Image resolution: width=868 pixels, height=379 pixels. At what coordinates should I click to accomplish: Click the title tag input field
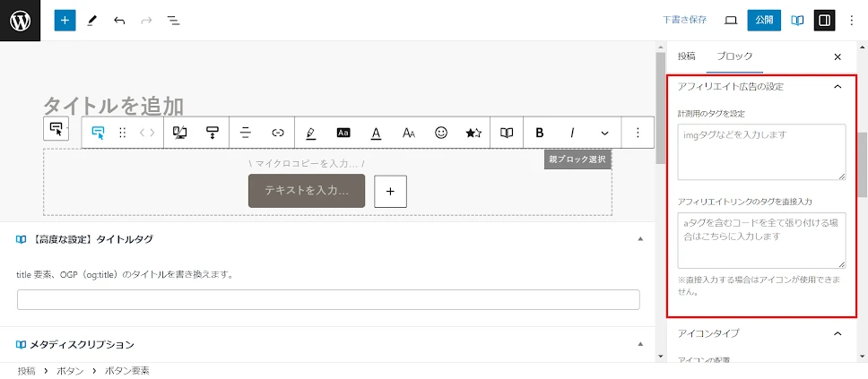click(x=328, y=299)
